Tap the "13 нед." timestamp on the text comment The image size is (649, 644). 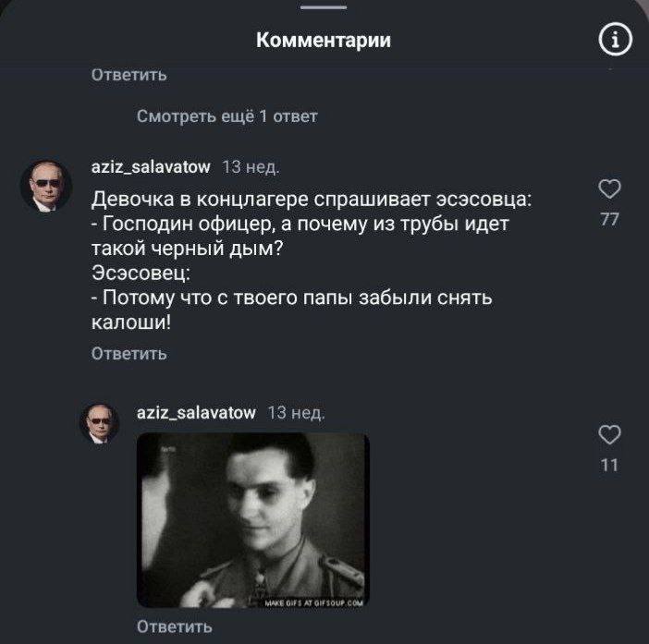tap(251, 166)
